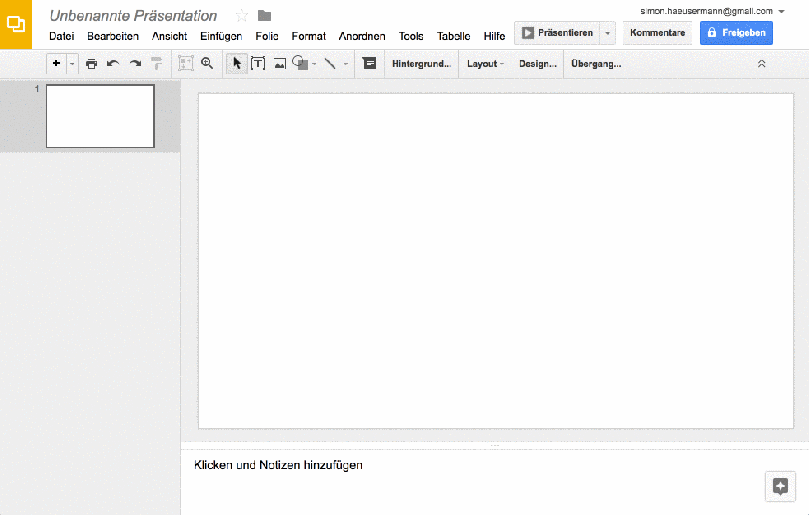Open the Einfügen menu

pos(221,36)
